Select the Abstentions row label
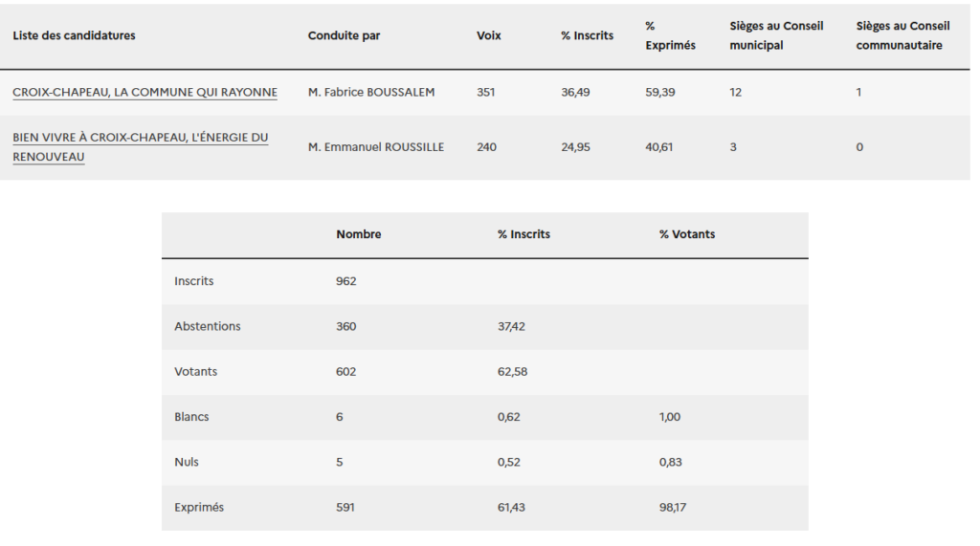Screen dimensions: 980x546 click(208, 326)
